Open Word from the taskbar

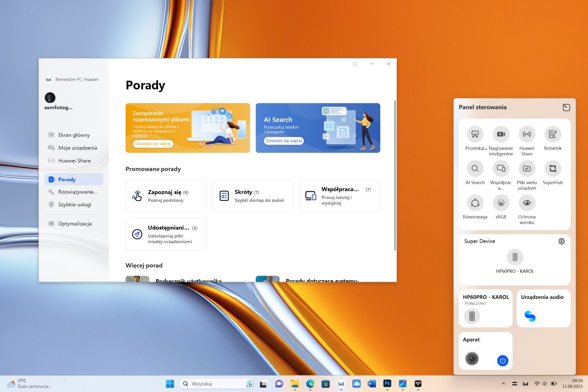click(372, 384)
